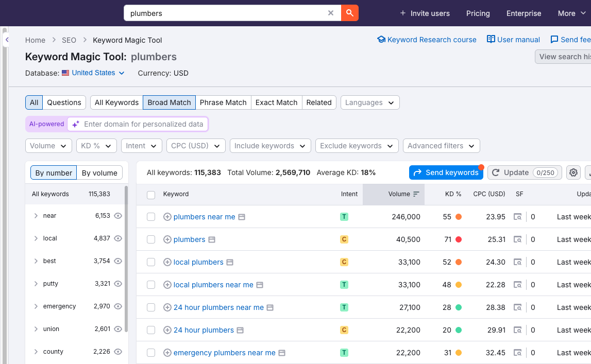Open SERP view icon next to 'plumbers' keyword
This screenshot has height=364, width=591.
tap(212, 239)
